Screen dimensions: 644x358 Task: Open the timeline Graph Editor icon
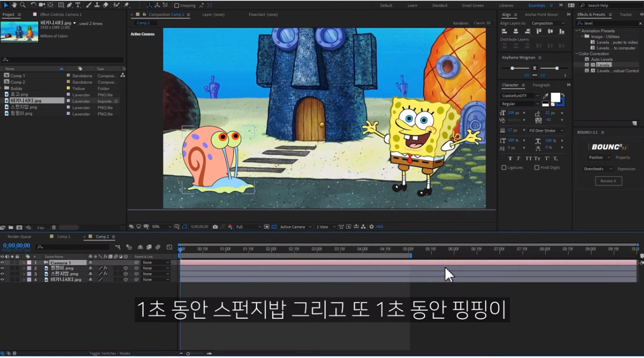pos(169,247)
